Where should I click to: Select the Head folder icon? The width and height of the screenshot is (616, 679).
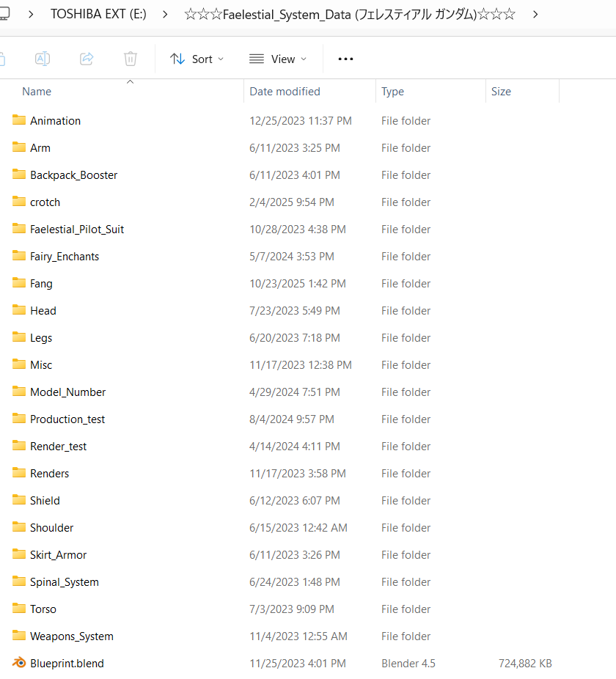(18, 310)
